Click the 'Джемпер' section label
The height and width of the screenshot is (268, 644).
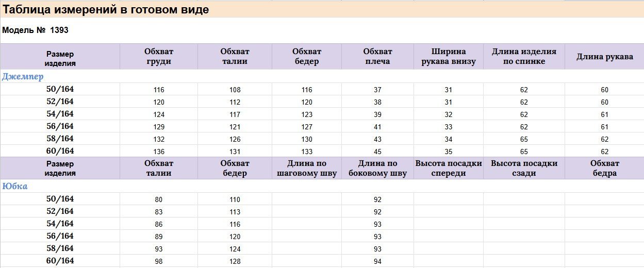point(23,76)
